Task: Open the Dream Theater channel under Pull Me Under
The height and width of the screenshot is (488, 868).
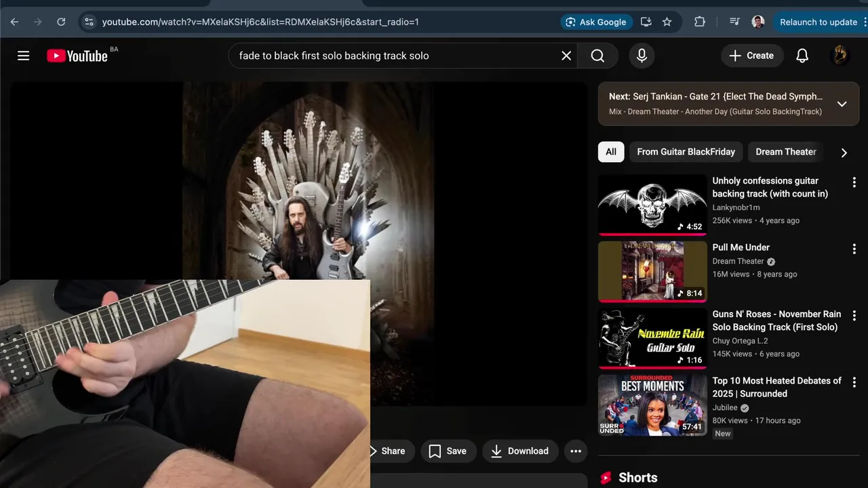Action: click(x=738, y=261)
